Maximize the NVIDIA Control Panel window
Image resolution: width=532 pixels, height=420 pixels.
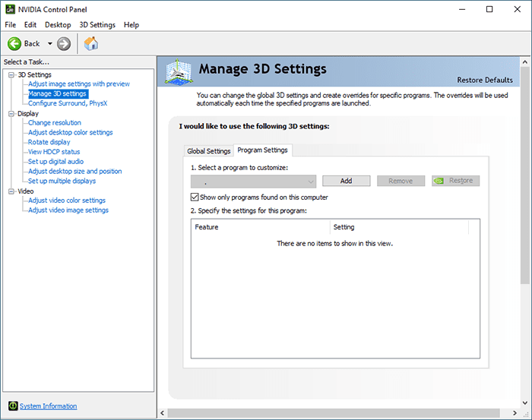point(489,9)
